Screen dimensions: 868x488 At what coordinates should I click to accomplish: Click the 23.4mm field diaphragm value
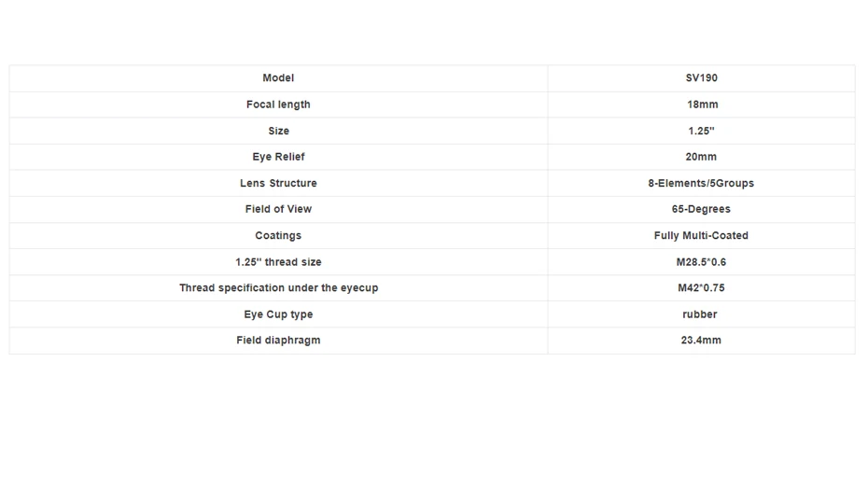coord(701,341)
